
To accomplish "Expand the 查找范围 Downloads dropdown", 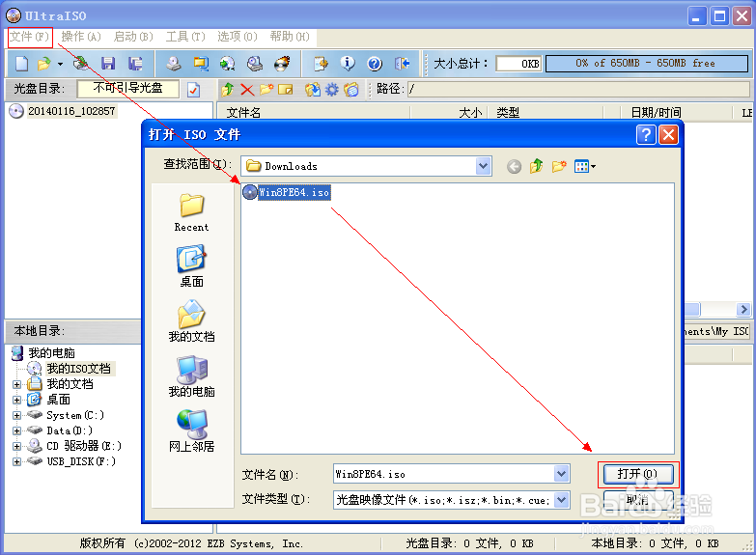I will (x=483, y=166).
